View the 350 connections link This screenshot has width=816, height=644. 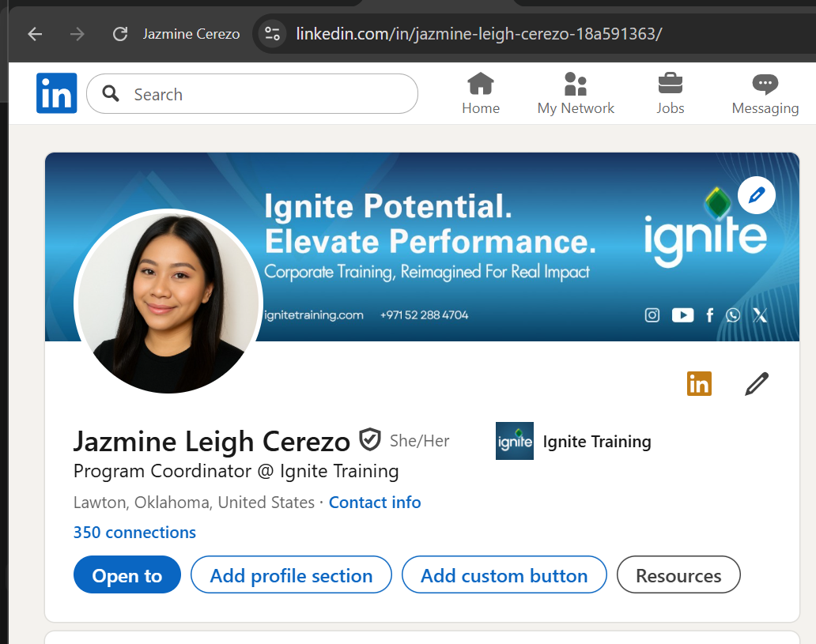coord(134,533)
